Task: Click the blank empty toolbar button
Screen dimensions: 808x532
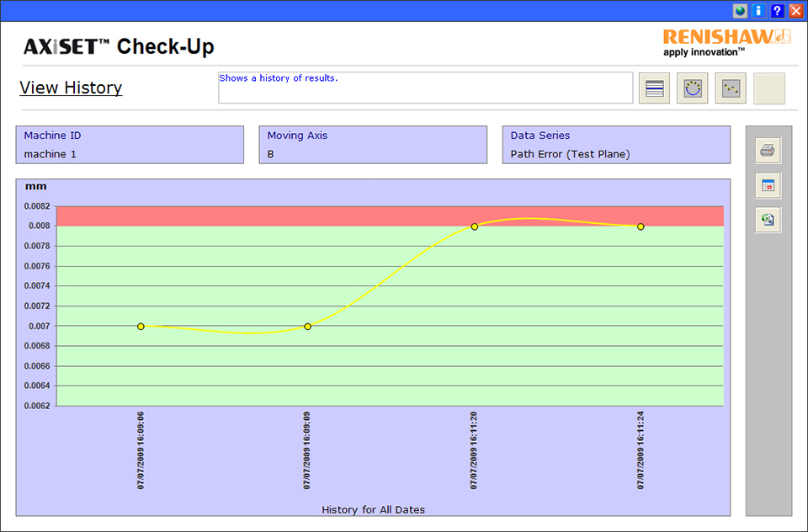Action: [768, 88]
